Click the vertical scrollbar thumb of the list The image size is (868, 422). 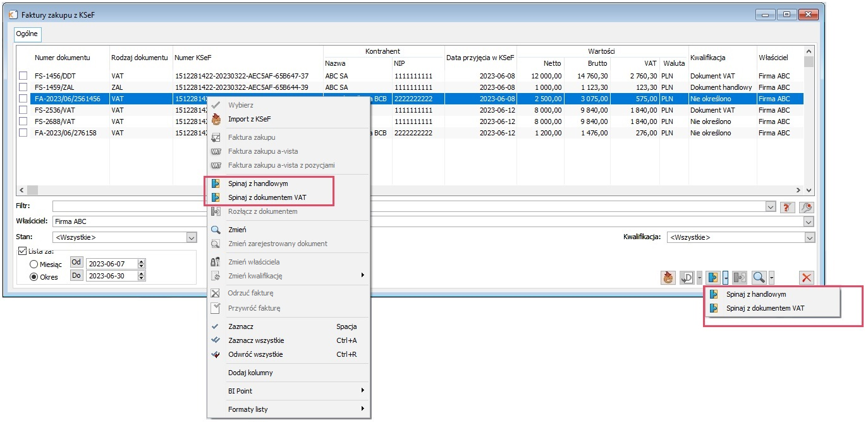pos(809,61)
